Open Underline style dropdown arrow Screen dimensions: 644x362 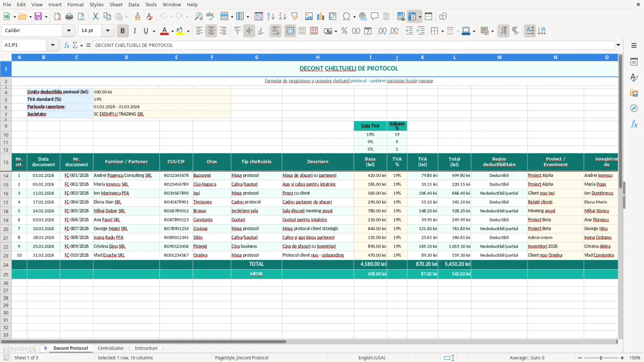pyautogui.click(x=153, y=31)
